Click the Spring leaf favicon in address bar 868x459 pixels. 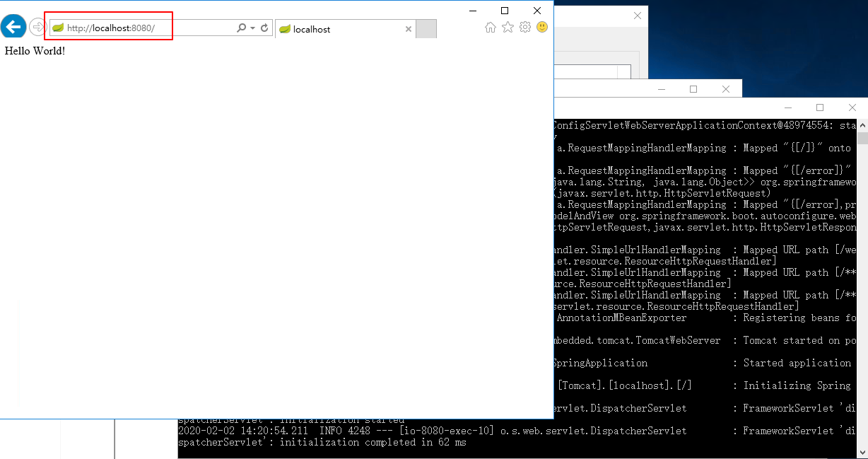[58, 28]
